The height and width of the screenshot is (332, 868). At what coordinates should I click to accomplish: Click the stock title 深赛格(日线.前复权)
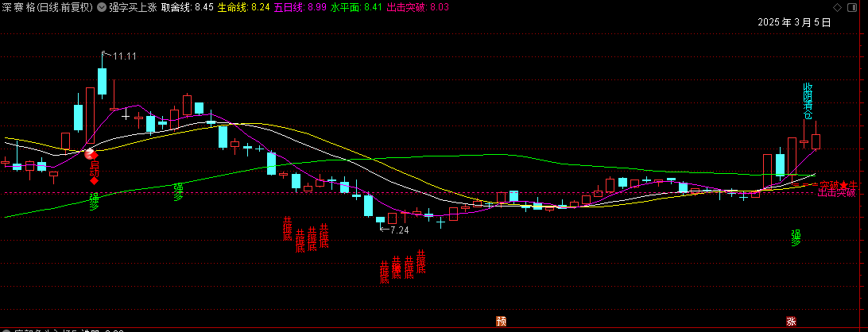click(48, 7)
